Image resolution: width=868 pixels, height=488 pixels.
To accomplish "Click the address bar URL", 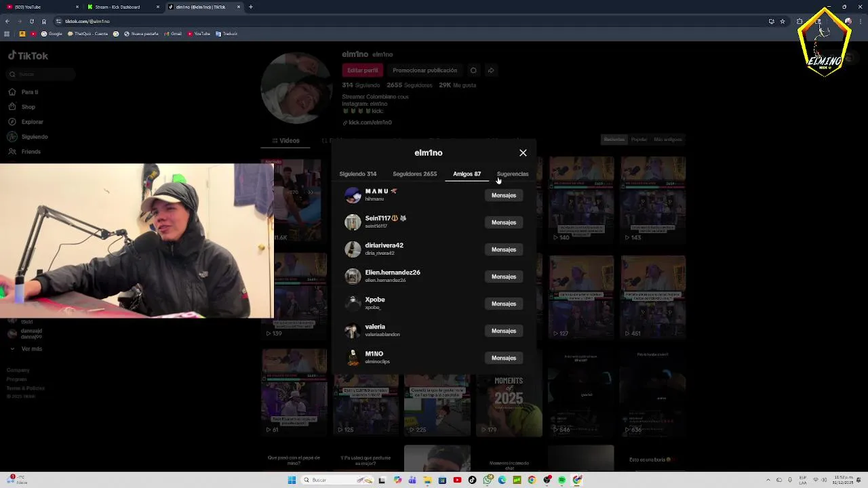I will click(87, 21).
